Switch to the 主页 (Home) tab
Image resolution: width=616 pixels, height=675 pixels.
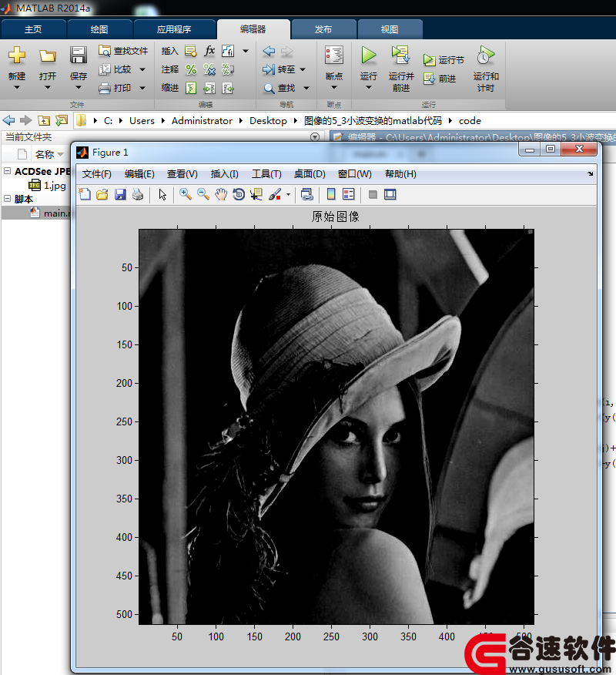point(33,29)
